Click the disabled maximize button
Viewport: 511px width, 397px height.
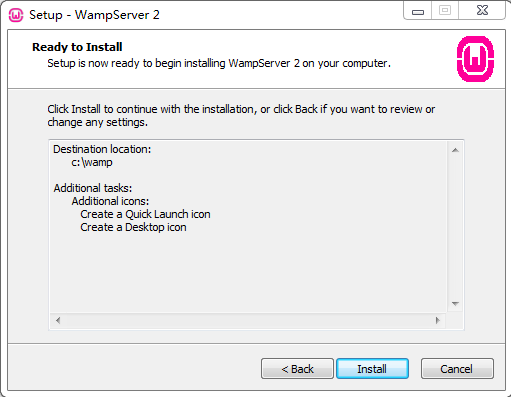(x=445, y=11)
